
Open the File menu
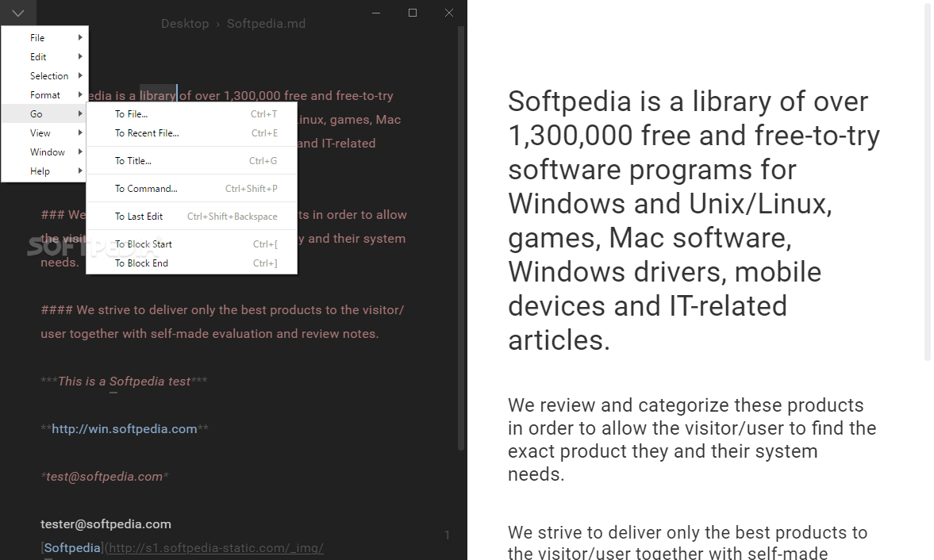pyautogui.click(x=44, y=37)
